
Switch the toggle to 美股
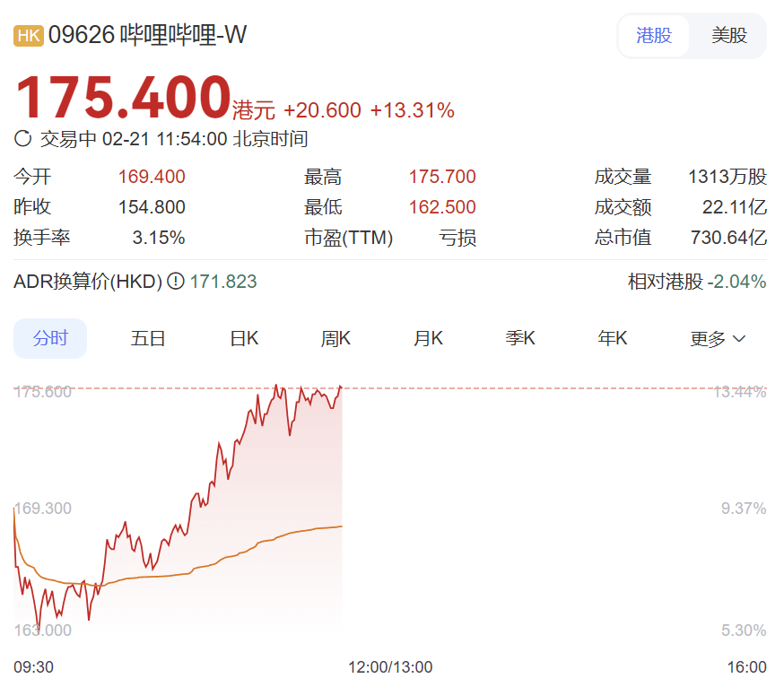click(x=729, y=36)
